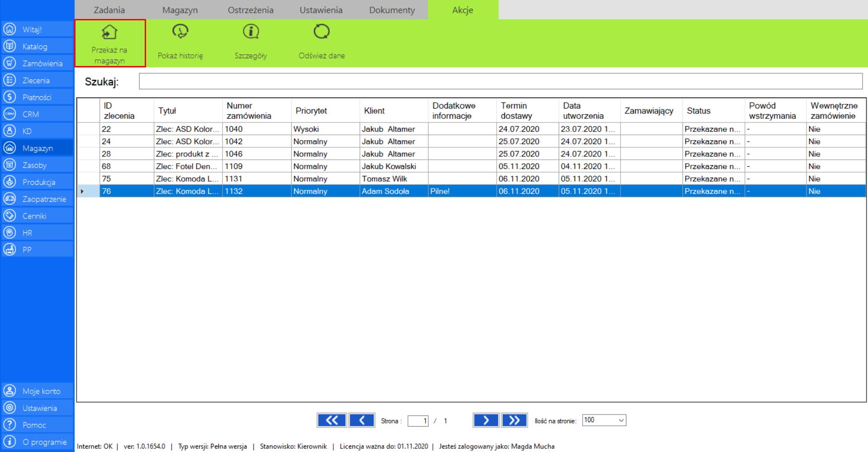The width and height of the screenshot is (868, 452).
Task: Sort by Tytuł column header
Action: tap(188, 111)
